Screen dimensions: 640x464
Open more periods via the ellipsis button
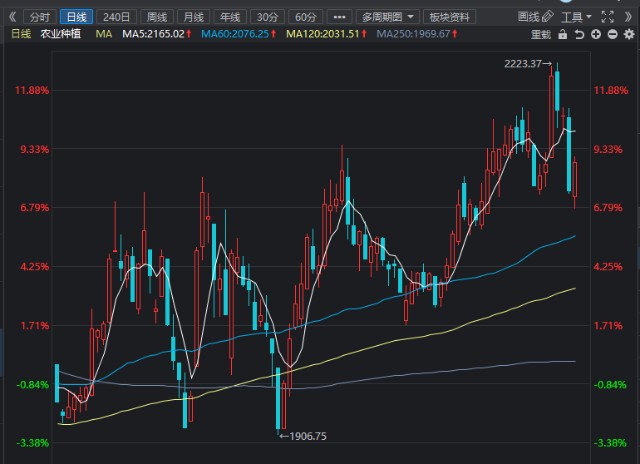tap(338, 17)
